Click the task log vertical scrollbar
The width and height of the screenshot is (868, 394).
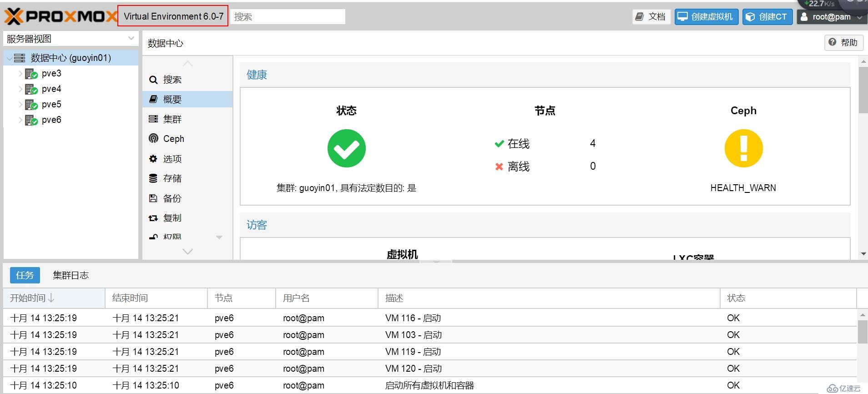(863, 332)
